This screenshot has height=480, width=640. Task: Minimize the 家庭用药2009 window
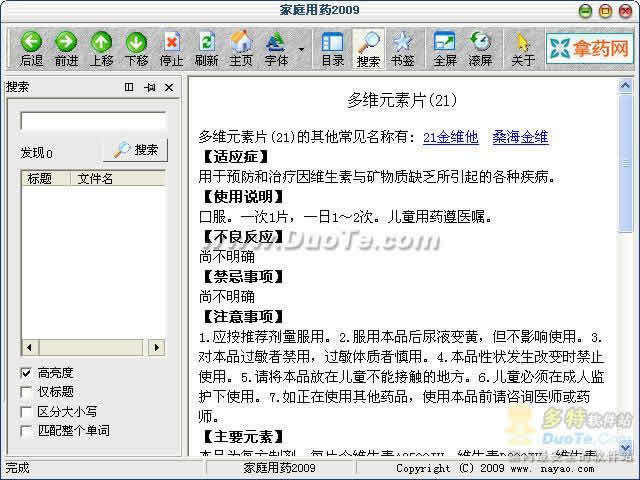585,11
